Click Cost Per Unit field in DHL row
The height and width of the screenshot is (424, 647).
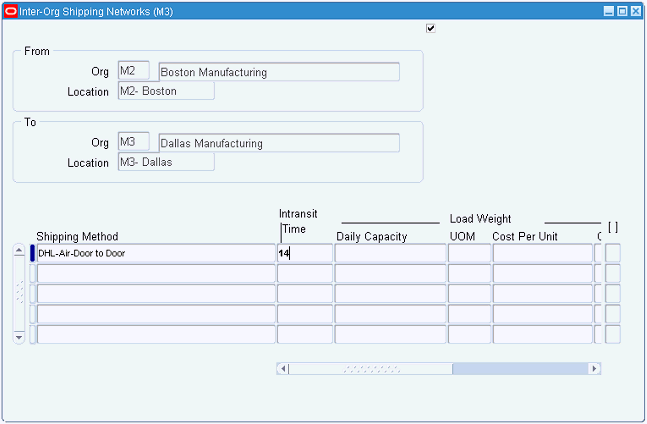tap(543, 253)
